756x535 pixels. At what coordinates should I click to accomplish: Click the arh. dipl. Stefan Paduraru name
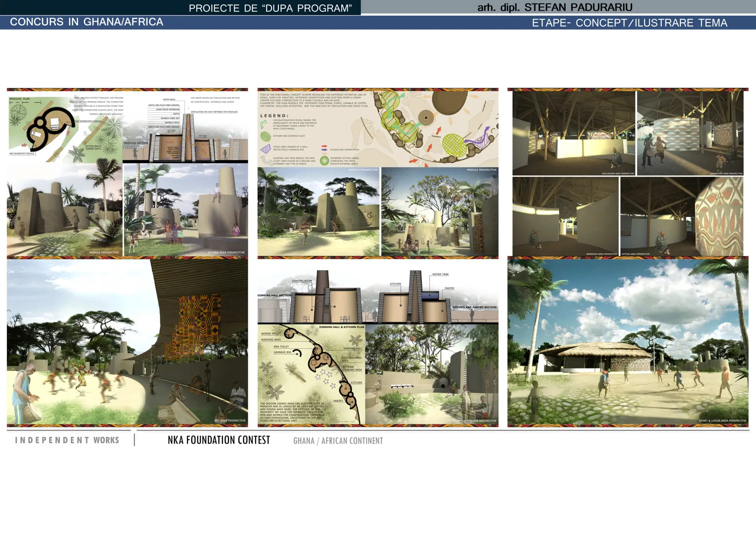[x=554, y=7]
